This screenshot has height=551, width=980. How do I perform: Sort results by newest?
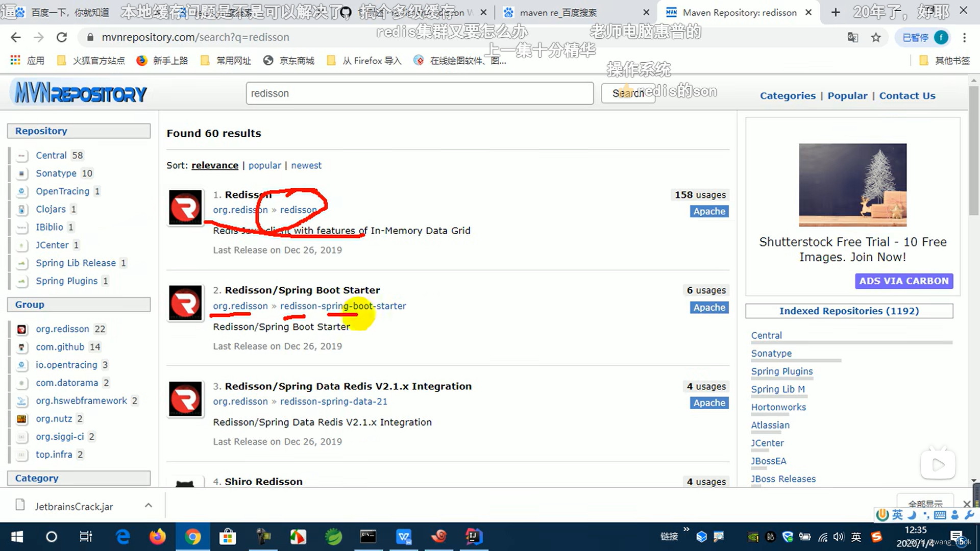click(306, 165)
